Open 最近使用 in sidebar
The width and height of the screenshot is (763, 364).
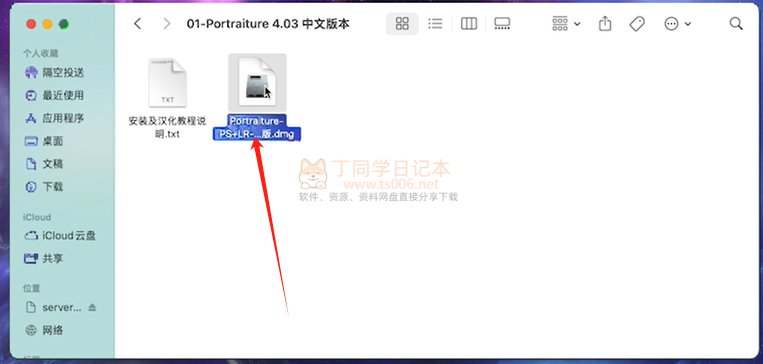point(63,95)
